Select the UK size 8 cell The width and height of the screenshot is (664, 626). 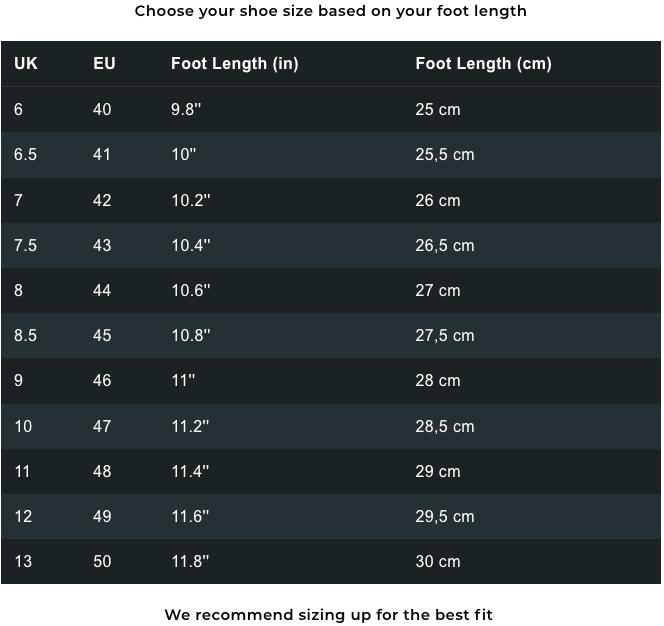[x=18, y=291]
